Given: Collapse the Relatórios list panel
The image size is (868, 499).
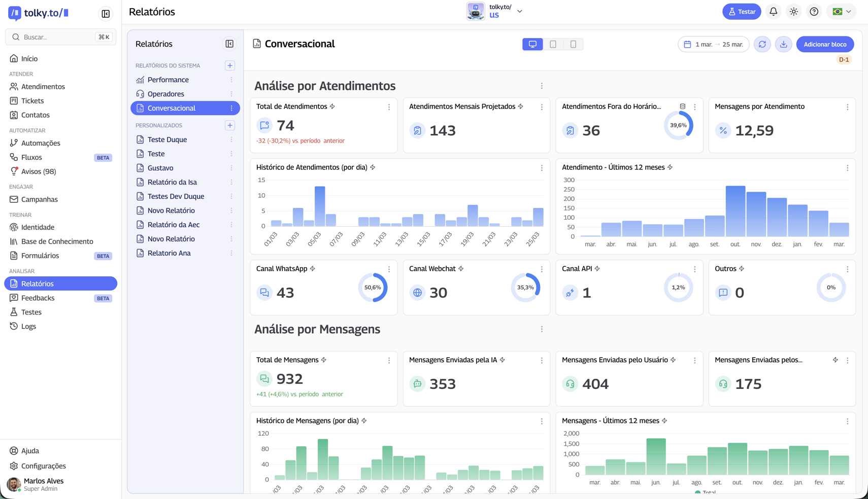Looking at the screenshot, I should pyautogui.click(x=229, y=44).
